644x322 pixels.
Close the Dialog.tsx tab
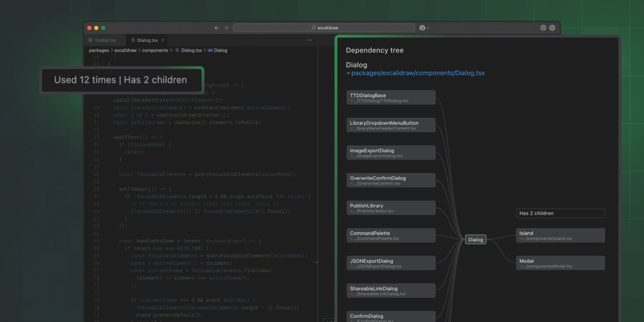pos(163,40)
